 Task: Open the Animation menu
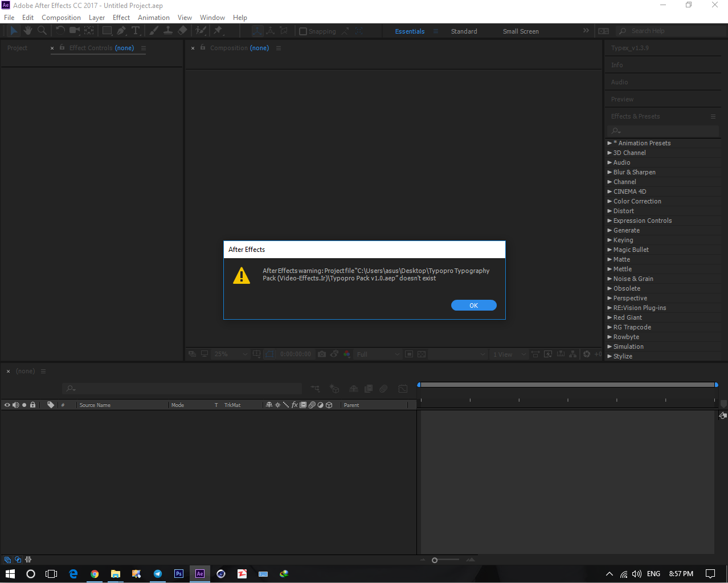[154, 18]
